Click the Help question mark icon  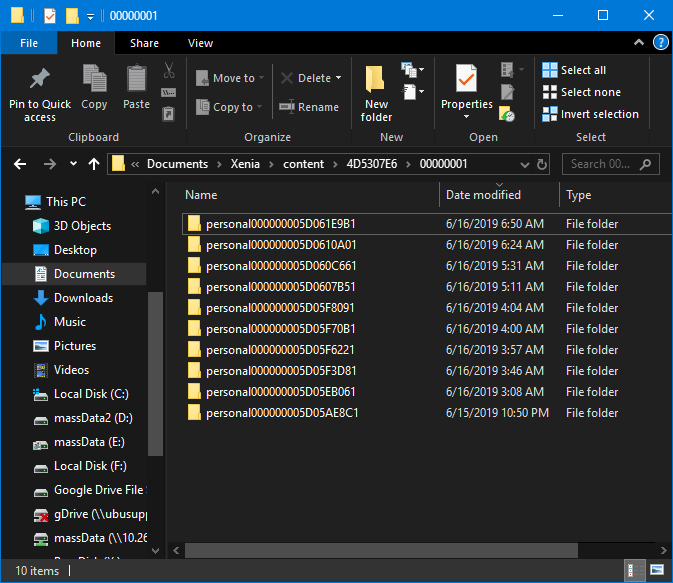[660, 43]
